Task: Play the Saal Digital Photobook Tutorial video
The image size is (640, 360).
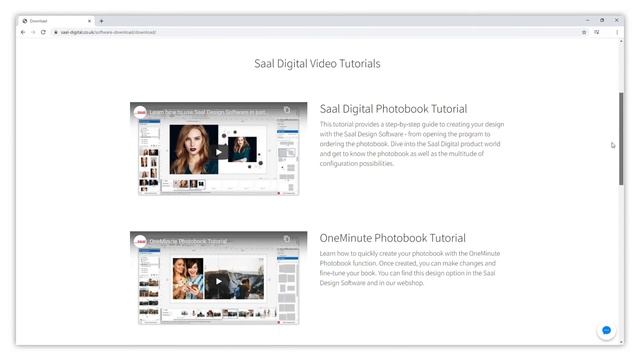Action: tap(219, 152)
